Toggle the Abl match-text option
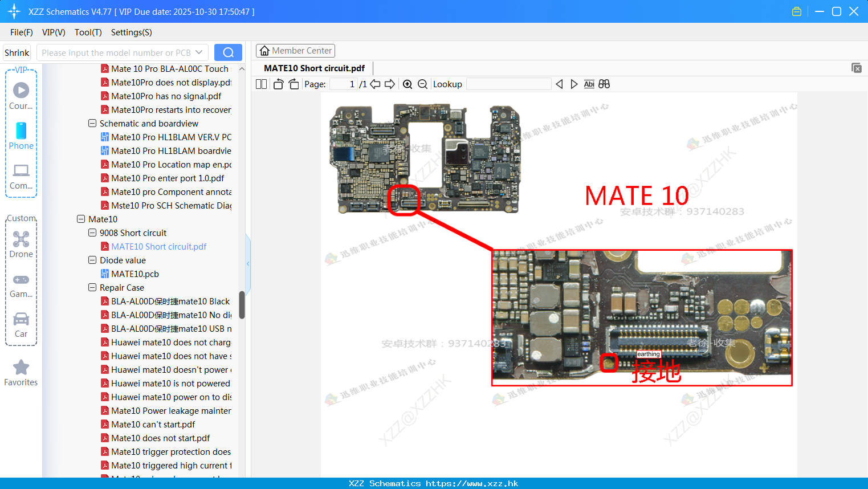The image size is (868, 489). pos(589,84)
